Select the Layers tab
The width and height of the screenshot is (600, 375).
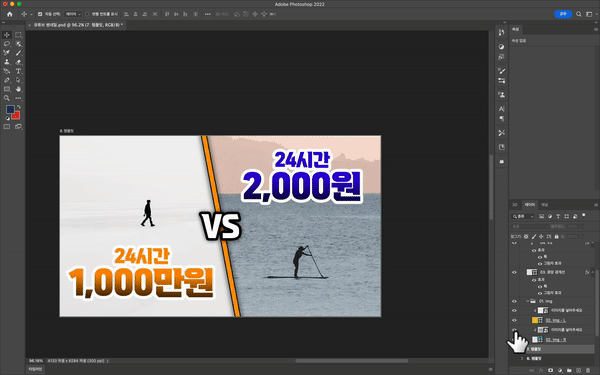tap(530, 205)
